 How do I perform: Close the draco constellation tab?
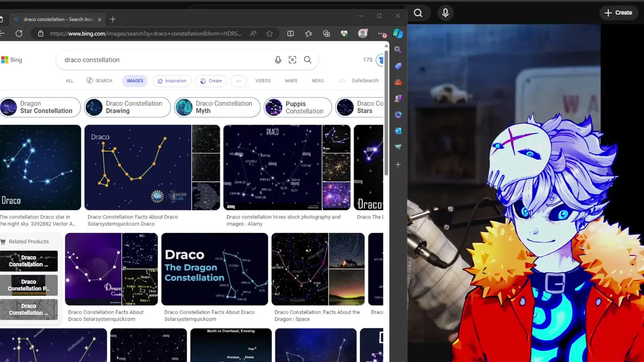point(99,19)
